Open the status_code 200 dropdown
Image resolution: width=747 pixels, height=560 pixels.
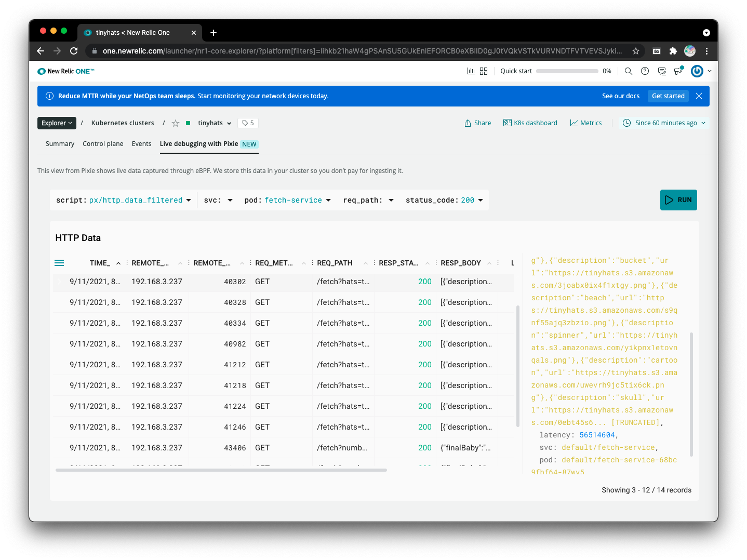[481, 201]
